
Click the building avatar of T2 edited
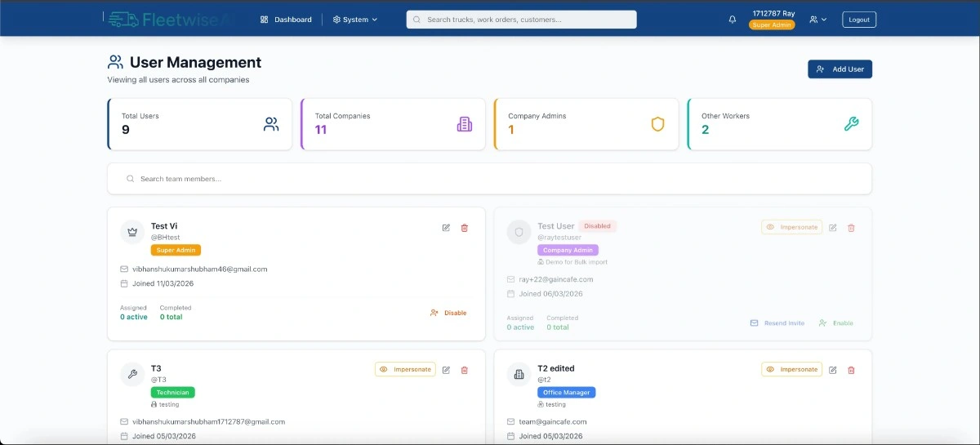(519, 374)
